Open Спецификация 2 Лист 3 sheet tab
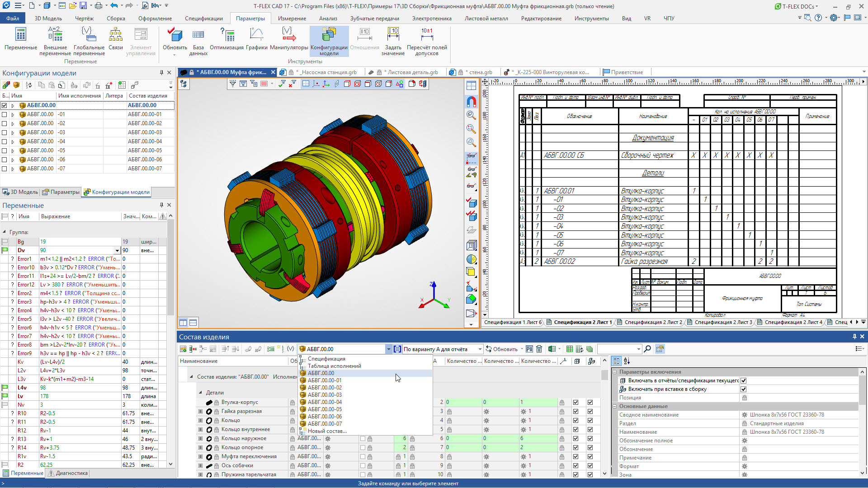The height and width of the screenshot is (488, 868). coord(722,322)
